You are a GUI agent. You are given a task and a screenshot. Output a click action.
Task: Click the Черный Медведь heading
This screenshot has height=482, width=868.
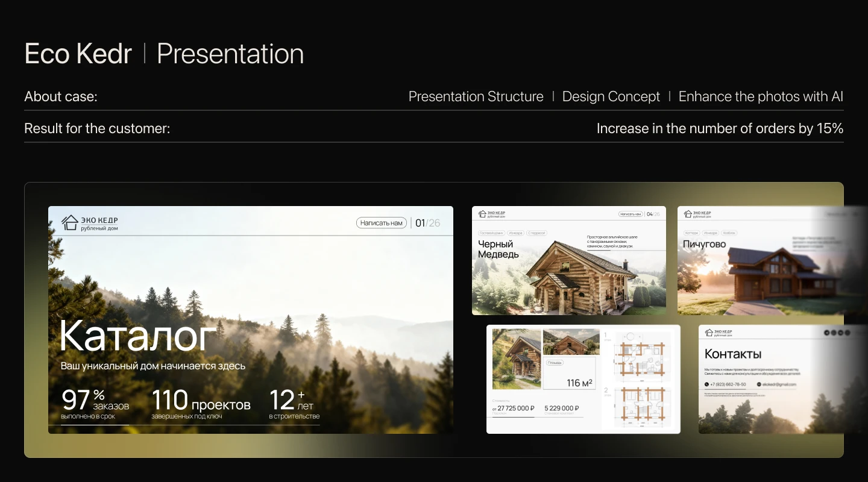[x=498, y=249]
